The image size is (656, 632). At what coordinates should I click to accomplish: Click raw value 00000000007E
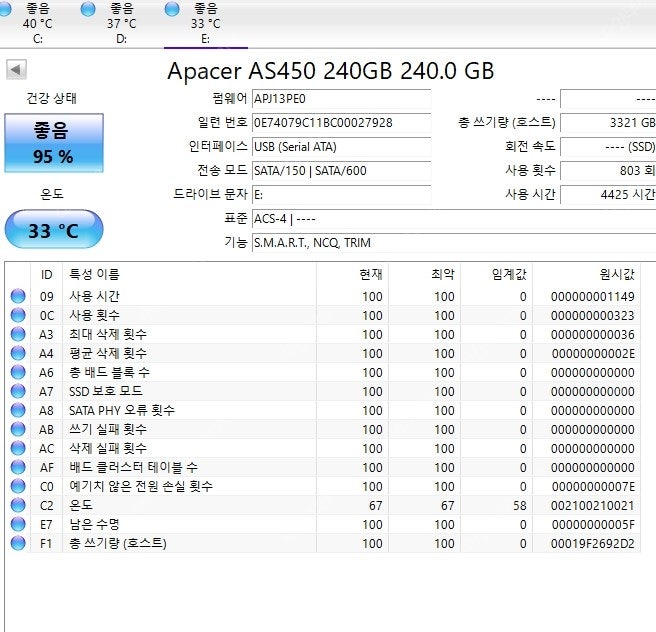(x=593, y=487)
